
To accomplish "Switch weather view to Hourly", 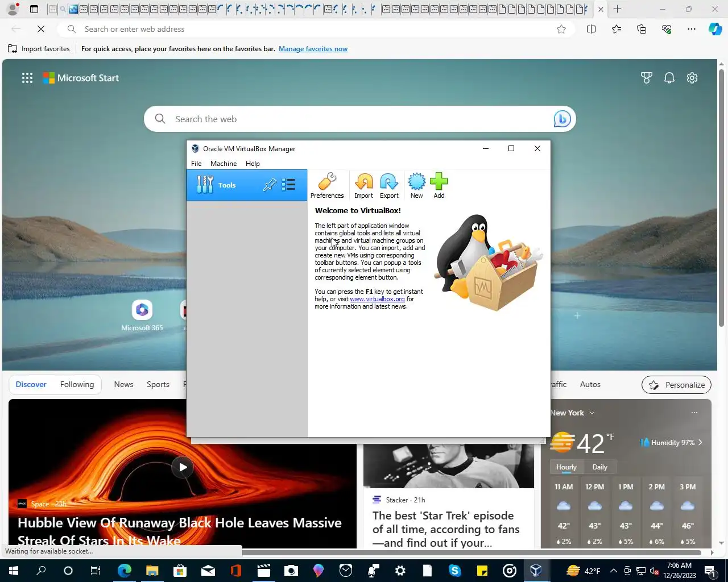I will [x=566, y=467].
